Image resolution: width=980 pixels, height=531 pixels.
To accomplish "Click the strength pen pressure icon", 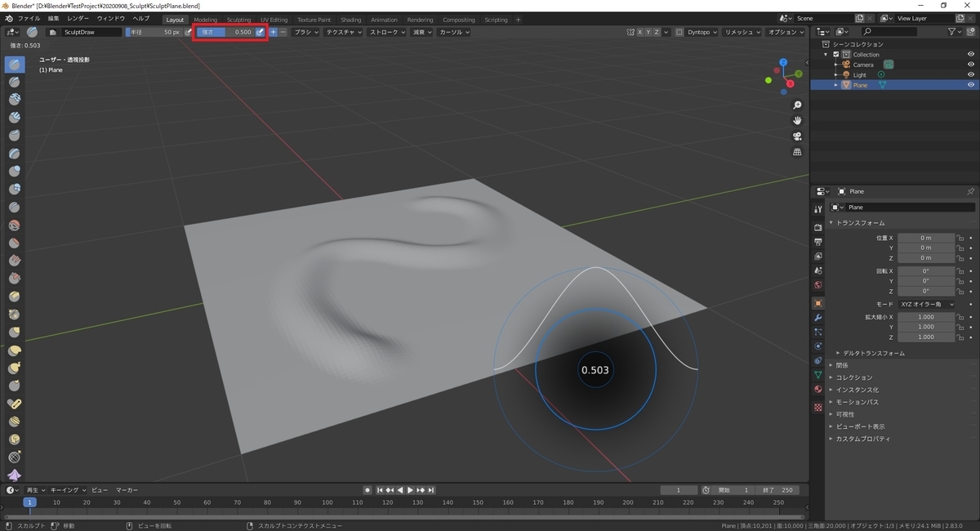I will 260,32.
